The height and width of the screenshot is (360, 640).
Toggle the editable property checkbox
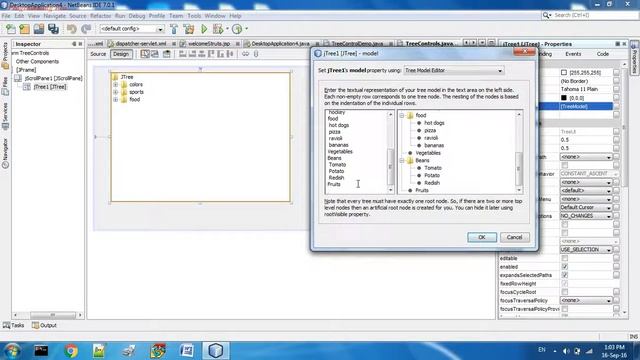(x=565, y=258)
